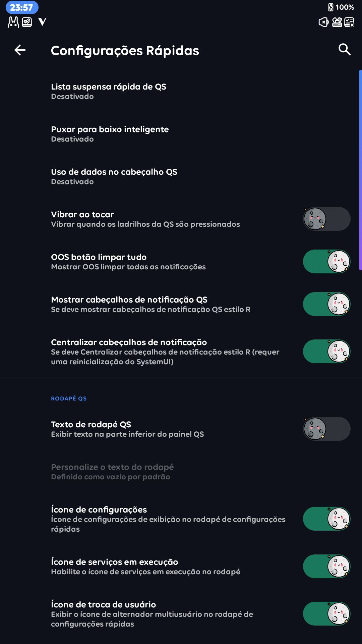Tap the 23:57 clock pill
The height and width of the screenshot is (644, 362).
pyautogui.click(x=21, y=7)
